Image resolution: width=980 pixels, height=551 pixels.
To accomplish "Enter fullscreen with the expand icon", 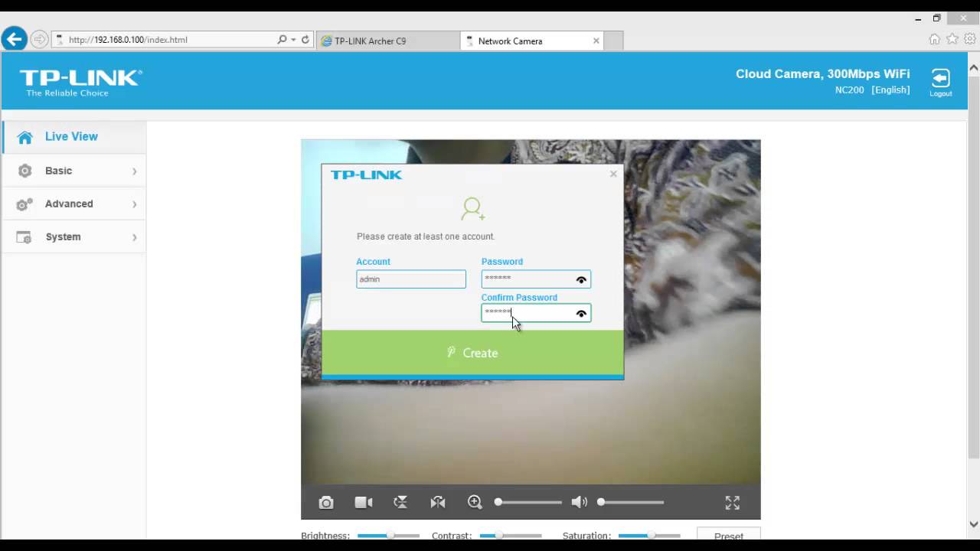I will pos(733,503).
